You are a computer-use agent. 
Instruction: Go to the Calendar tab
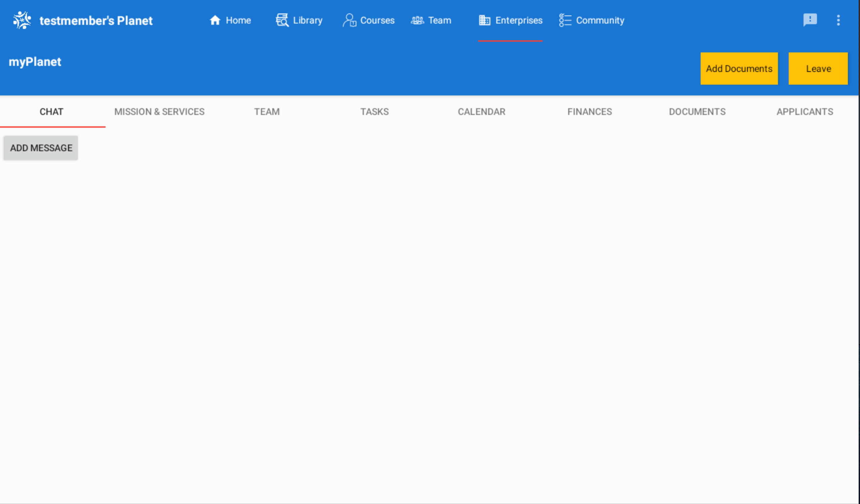click(x=481, y=112)
